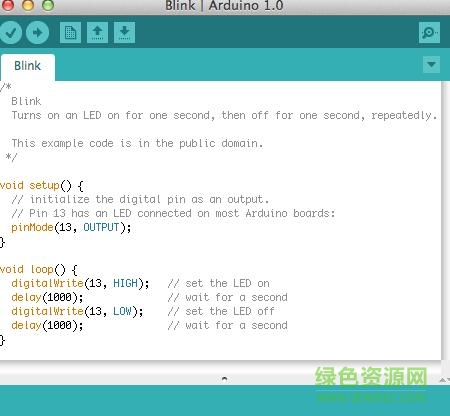Select the Blink sketch tab
Screen dimensions: 450x416
coord(28,66)
